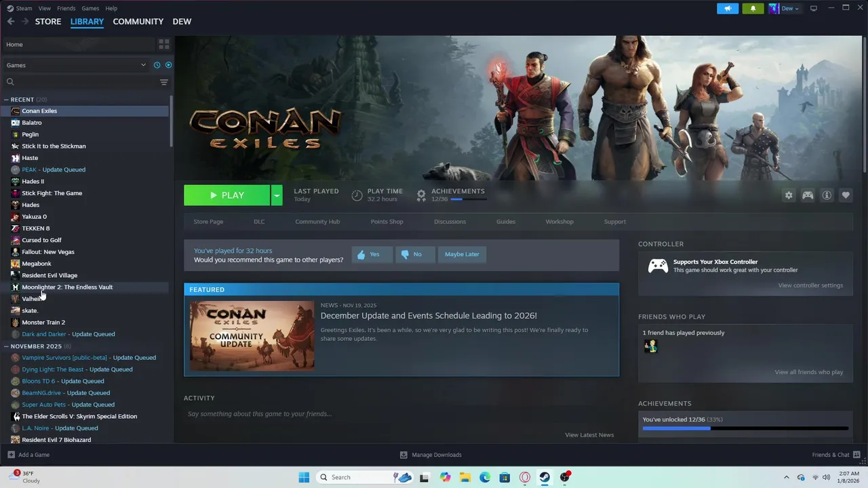Open advanced filter options icon

(x=163, y=82)
